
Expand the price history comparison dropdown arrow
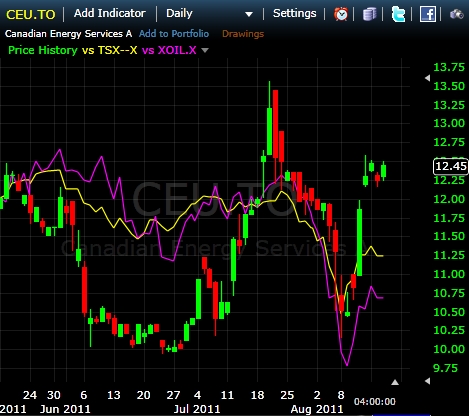pos(205,50)
